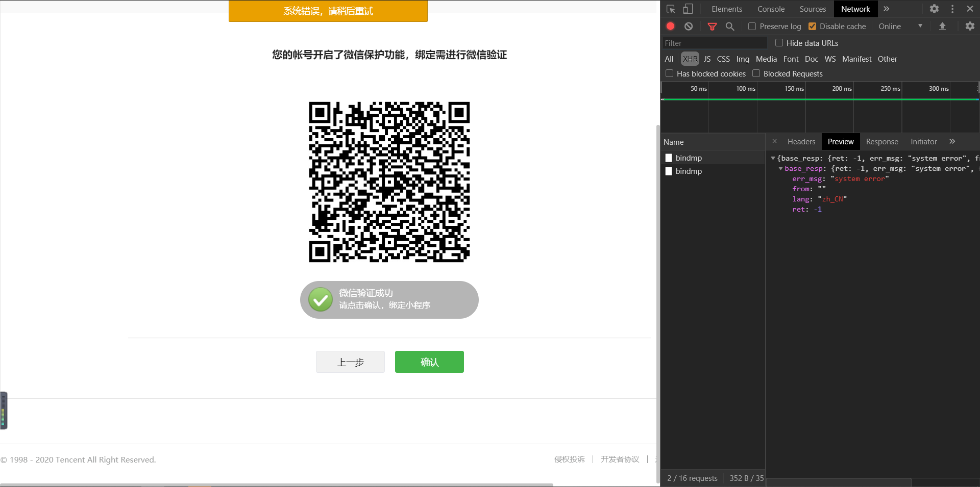The height and width of the screenshot is (487, 980).
Task: Select the Network tab
Action: click(x=855, y=9)
